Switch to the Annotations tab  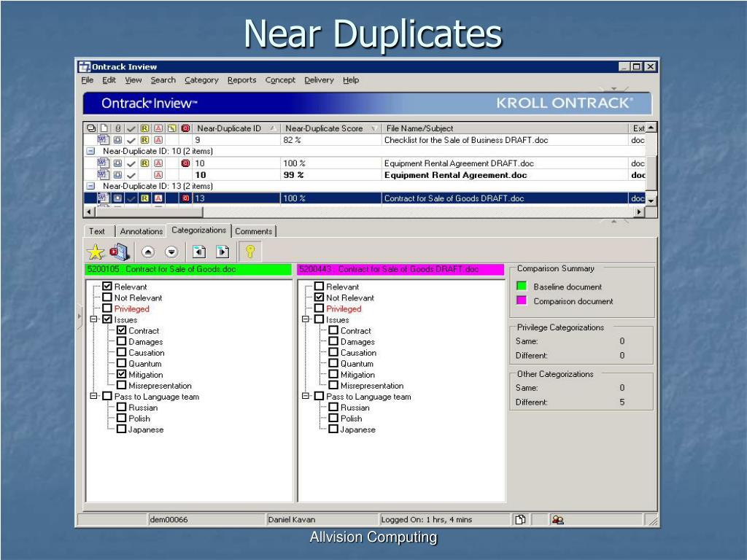(141, 231)
